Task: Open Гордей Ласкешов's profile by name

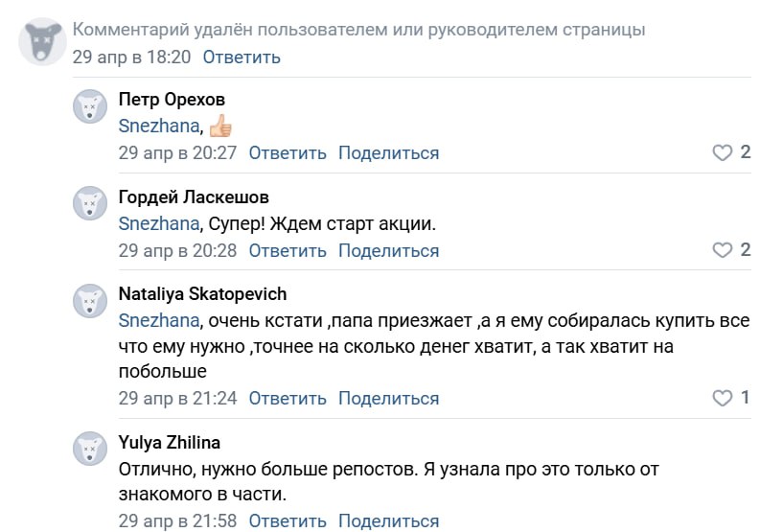Action: point(194,197)
